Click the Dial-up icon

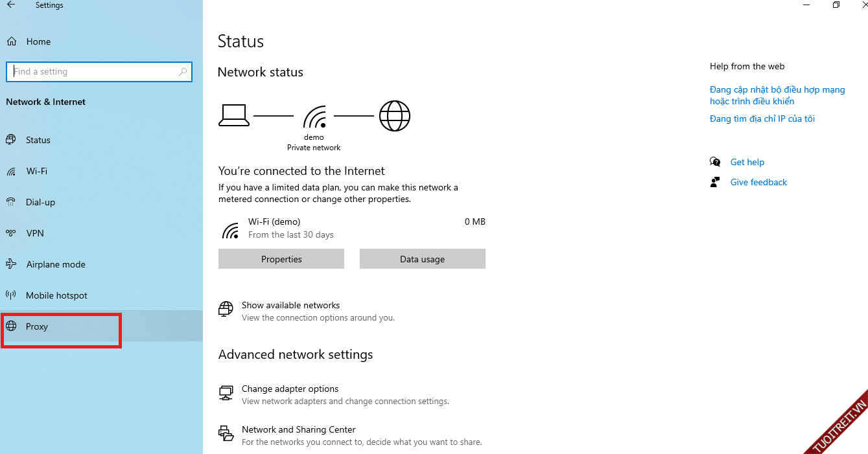tap(11, 202)
